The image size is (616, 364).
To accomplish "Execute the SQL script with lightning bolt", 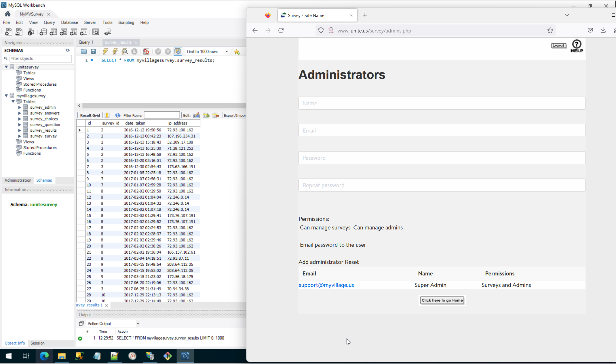I will (x=105, y=51).
